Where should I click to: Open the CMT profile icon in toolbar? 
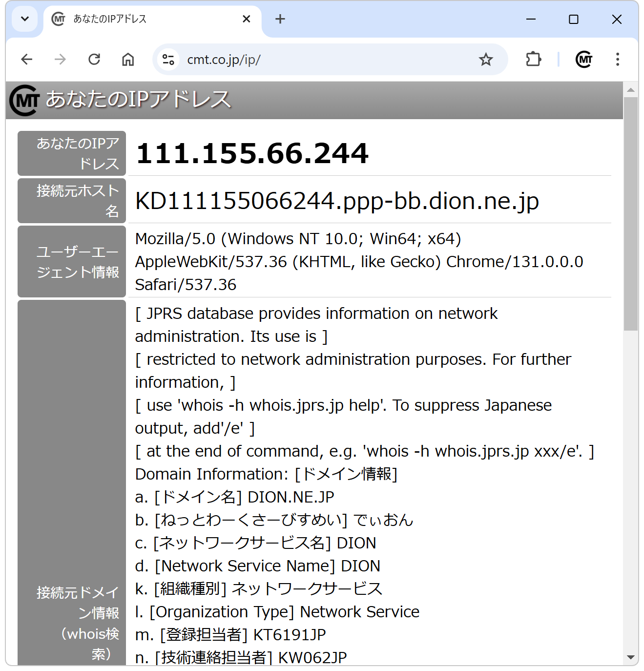(584, 60)
